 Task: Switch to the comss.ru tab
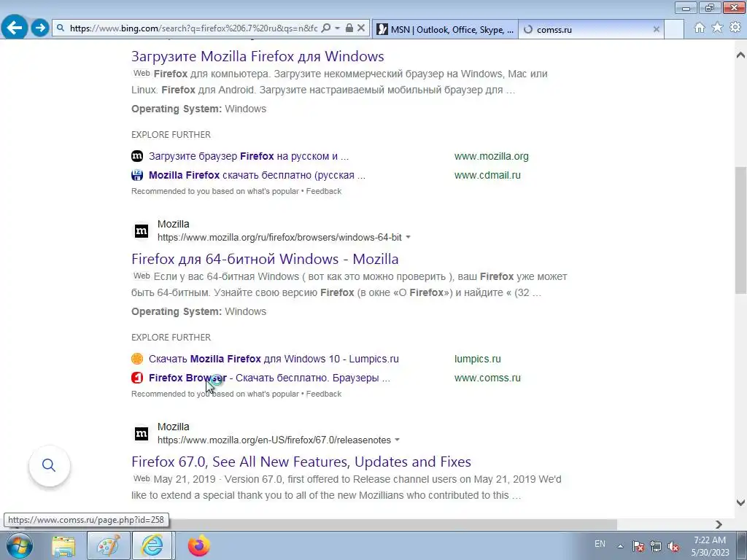(586, 29)
